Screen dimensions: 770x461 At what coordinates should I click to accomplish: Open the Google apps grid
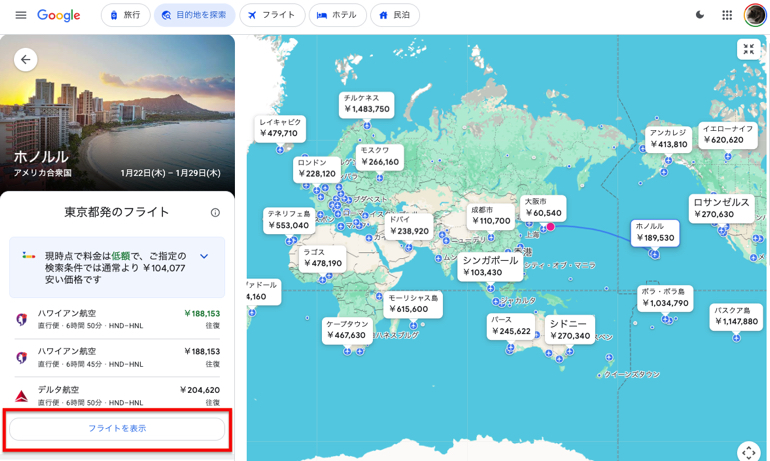pos(727,15)
